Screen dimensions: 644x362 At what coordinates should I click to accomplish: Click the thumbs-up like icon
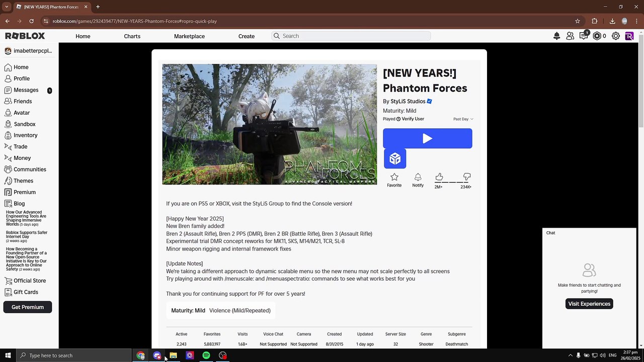pos(439,177)
